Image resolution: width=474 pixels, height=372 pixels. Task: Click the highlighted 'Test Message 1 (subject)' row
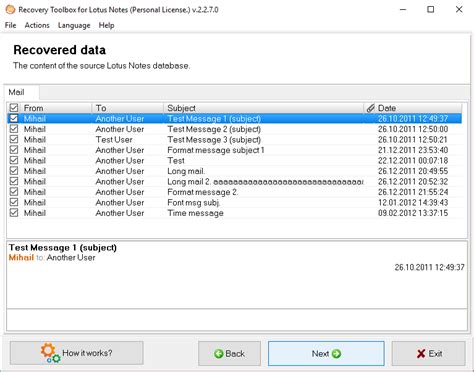(235, 119)
